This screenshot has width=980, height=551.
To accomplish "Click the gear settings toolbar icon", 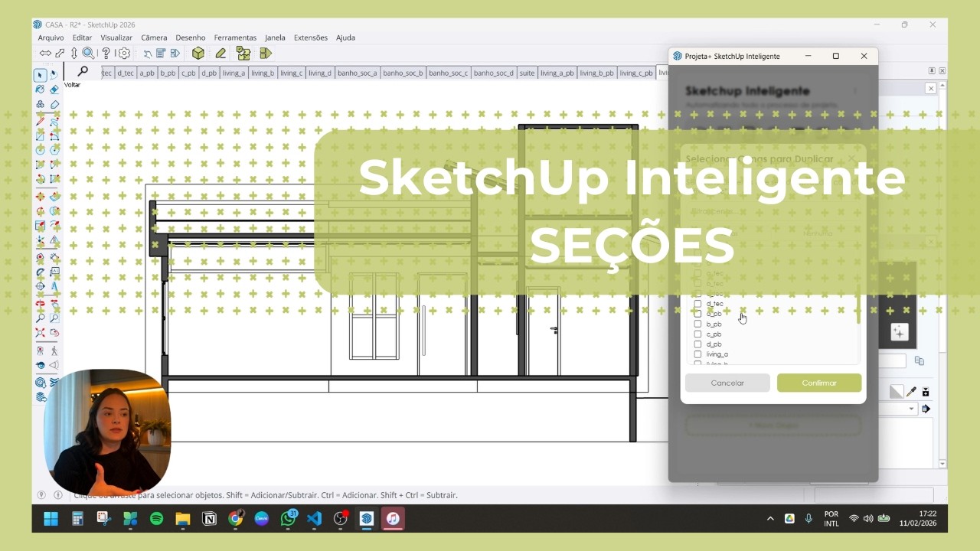I will pyautogui.click(x=124, y=53).
